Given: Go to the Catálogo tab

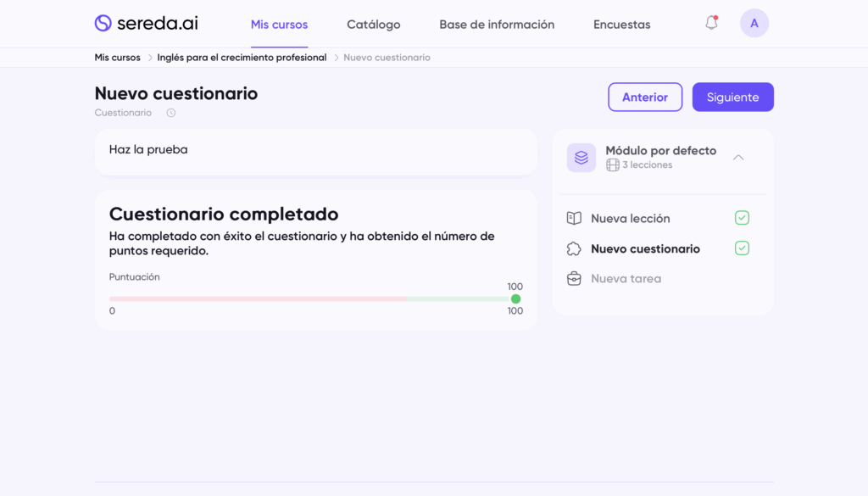Looking at the screenshot, I should 373,25.
